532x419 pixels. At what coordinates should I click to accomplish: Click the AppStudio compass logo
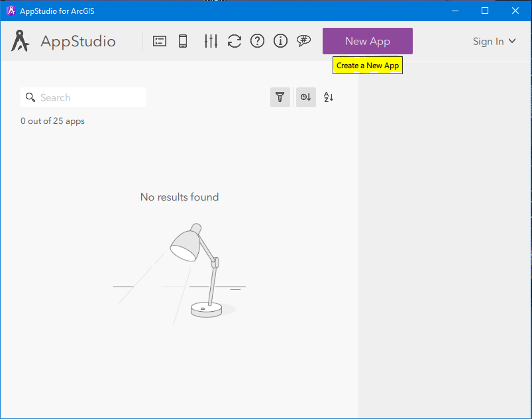coord(20,41)
